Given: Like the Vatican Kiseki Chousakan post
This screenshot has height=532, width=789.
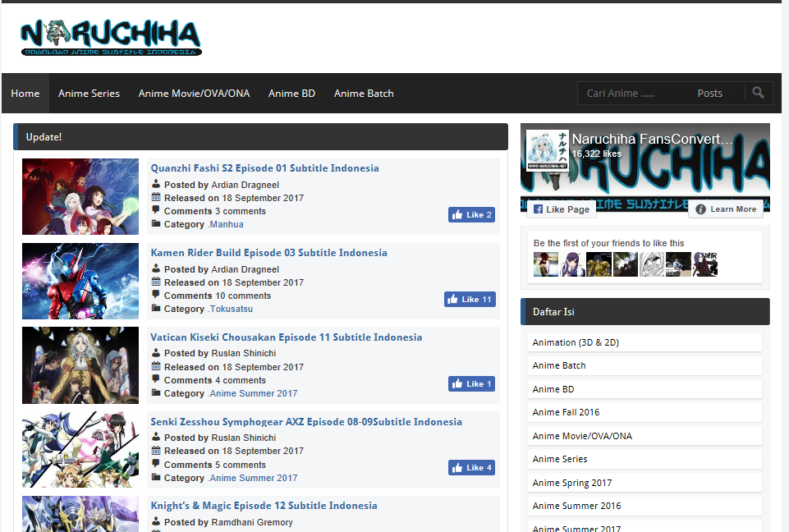Looking at the screenshot, I should coord(471,384).
